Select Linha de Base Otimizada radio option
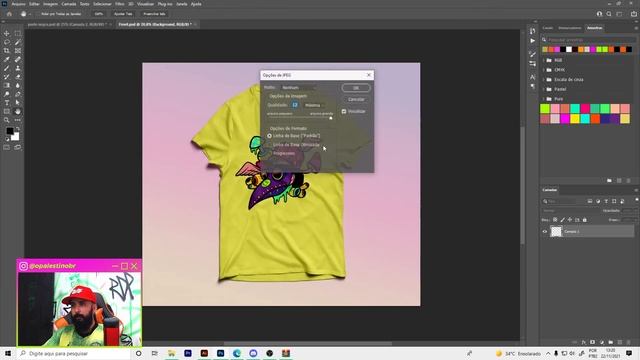 tap(269, 144)
